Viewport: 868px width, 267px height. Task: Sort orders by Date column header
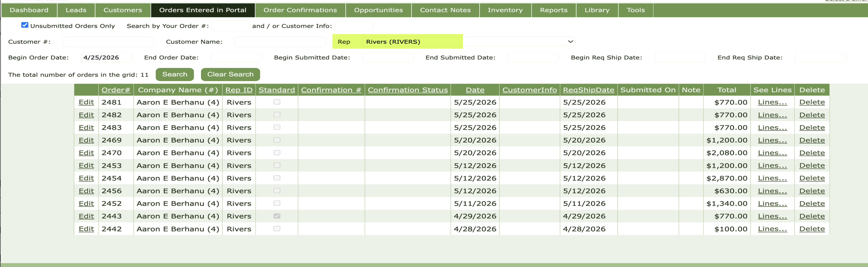click(x=475, y=90)
